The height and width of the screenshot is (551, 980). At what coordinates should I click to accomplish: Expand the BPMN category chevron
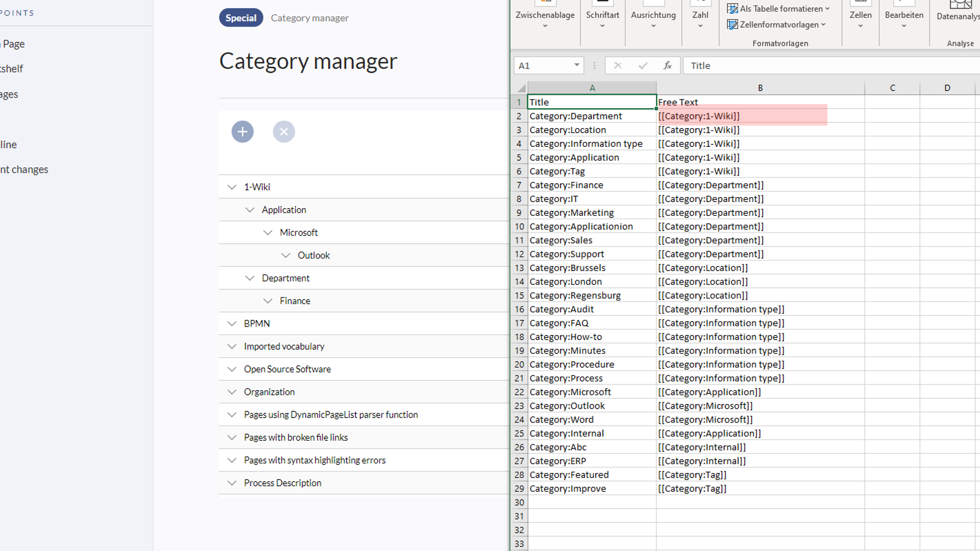click(x=232, y=323)
